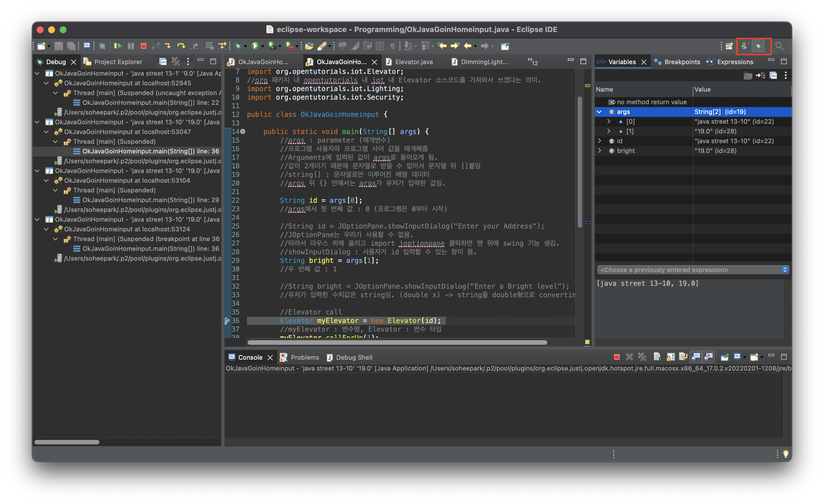The image size is (824, 504).
Task: Toggle Word Wrap in Console toolbar
Action: [683, 357]
